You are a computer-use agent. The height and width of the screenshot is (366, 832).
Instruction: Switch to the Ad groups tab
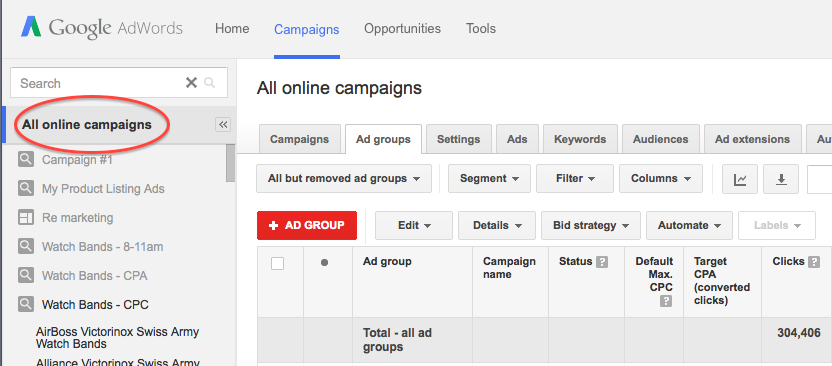pos(383,140)
